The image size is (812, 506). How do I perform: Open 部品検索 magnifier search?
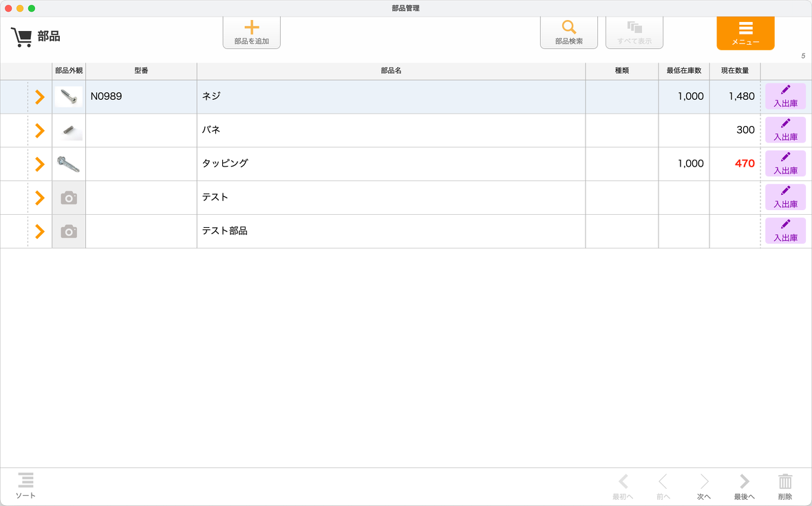pos(568,28)
